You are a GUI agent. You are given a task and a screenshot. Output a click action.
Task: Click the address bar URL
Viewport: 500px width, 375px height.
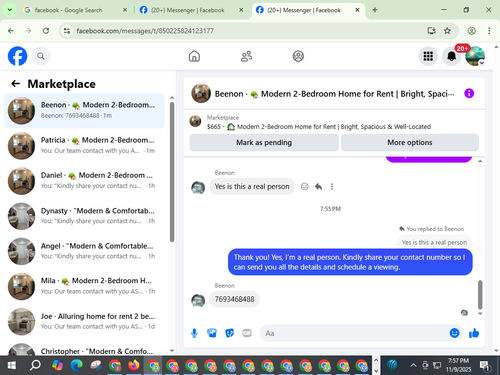pos(145,31)
